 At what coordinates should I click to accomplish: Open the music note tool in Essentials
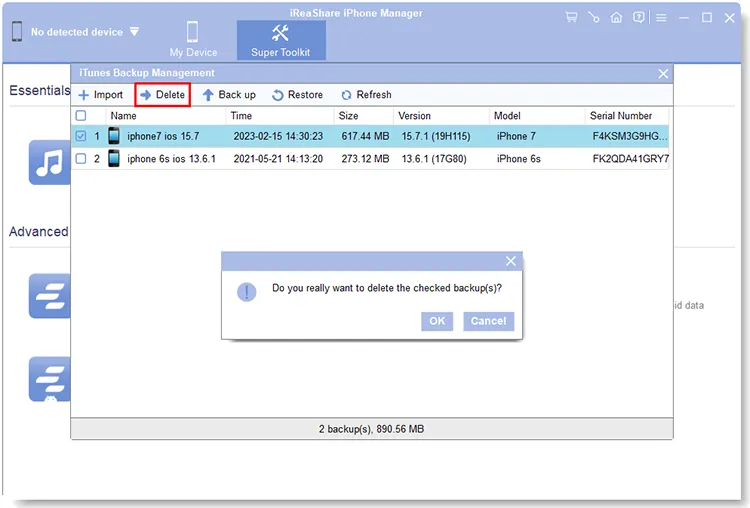pos(50,162)
